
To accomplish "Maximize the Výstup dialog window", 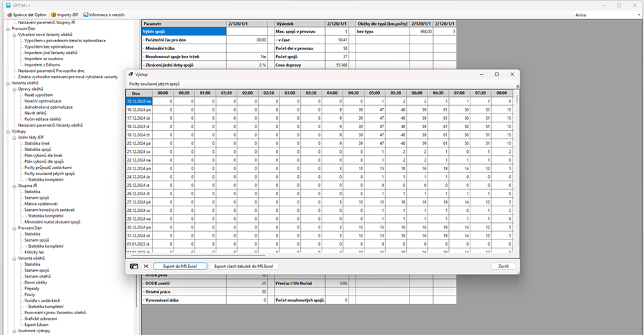I will tap(496, 74).
